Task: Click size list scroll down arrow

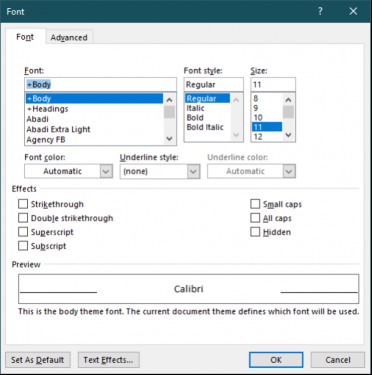Action: (x=289, y=135)
